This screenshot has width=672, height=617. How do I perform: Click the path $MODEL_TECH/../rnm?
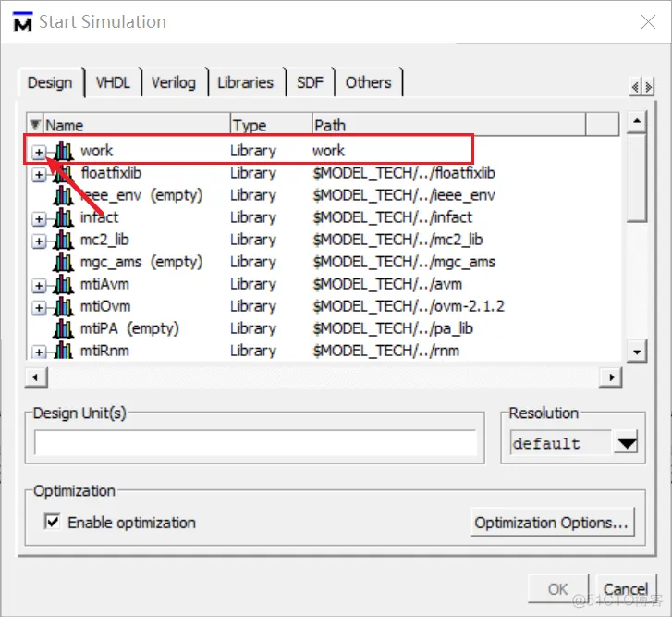tap(386, 351)
